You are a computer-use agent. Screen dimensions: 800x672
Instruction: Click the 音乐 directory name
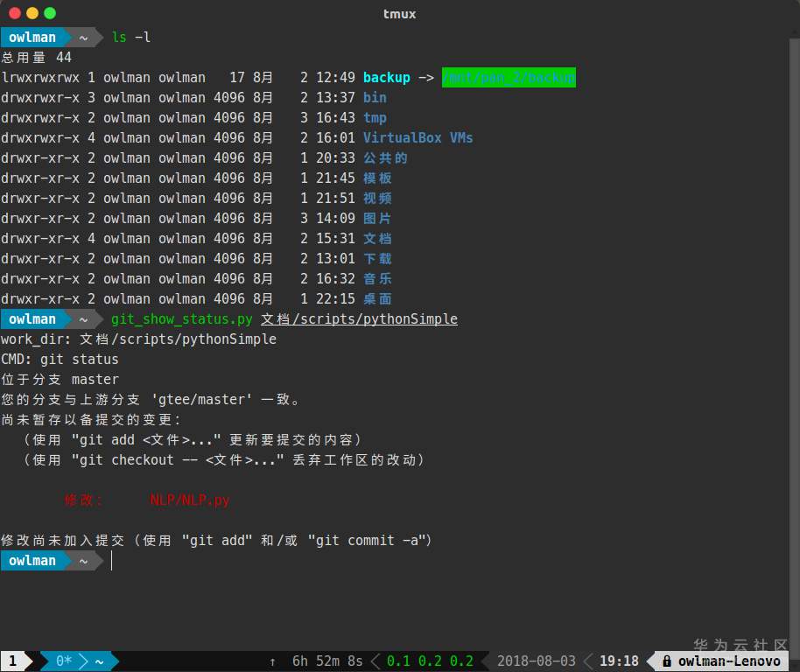(377, 279)
